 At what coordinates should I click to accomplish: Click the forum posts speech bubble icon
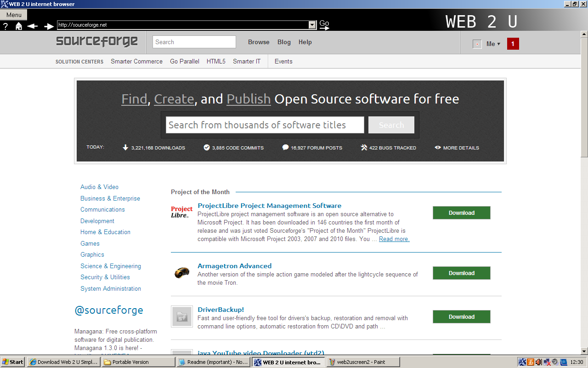tap(285, 147)
